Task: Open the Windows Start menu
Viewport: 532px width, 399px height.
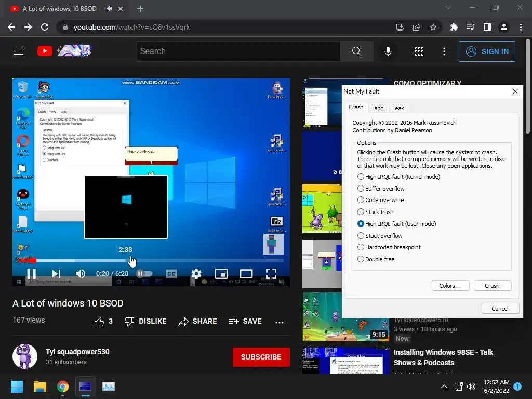Action: [17, 387]
